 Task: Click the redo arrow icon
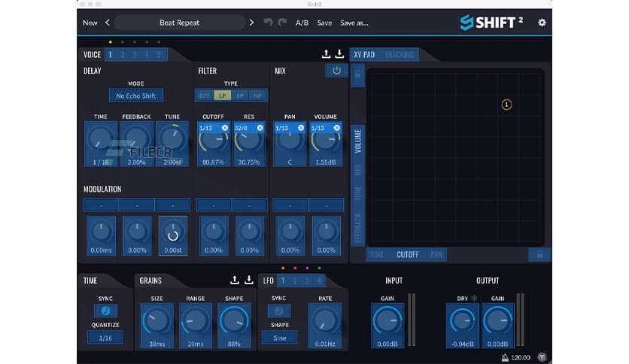(282, 23)
